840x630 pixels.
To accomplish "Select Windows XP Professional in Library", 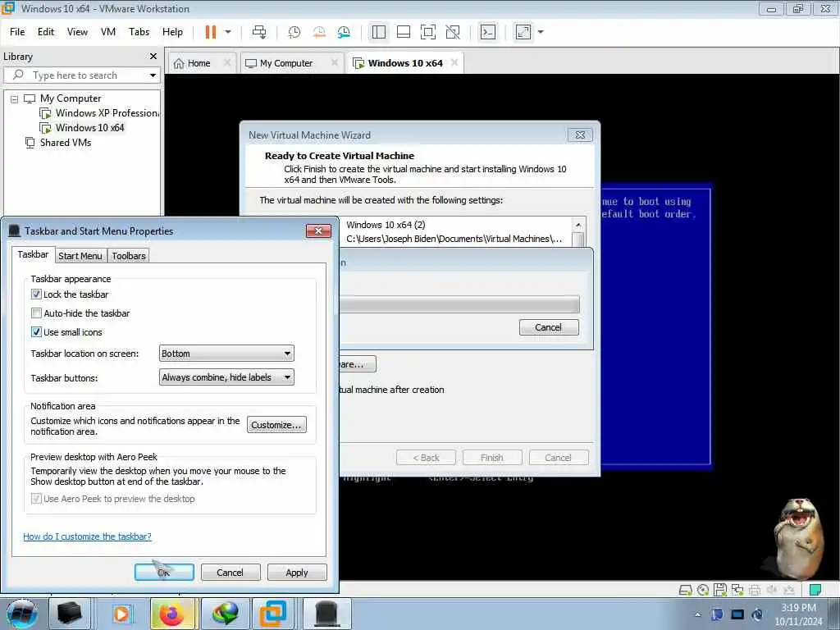I will tap(100, 113).
